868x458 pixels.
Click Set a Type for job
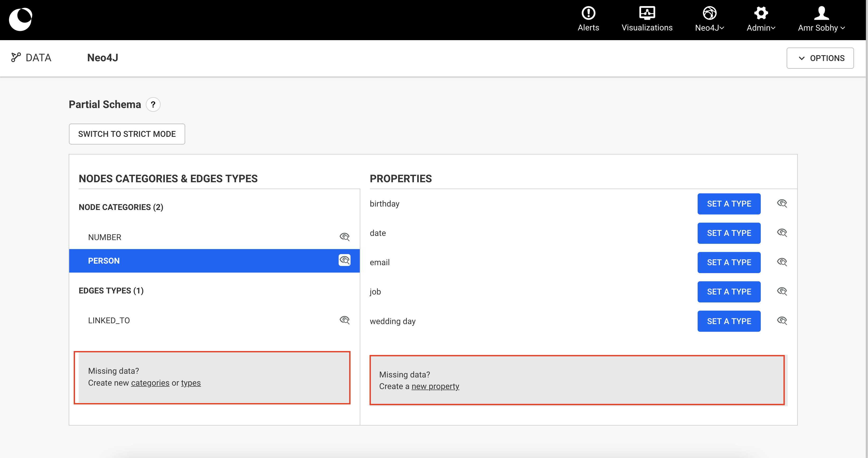[x=729, y=292]
